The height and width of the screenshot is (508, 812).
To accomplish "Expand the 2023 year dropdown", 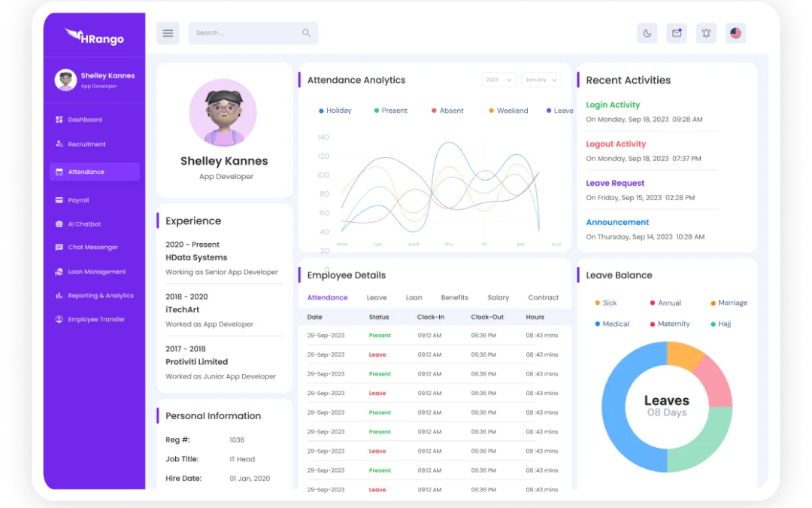I will coord(499,80).
